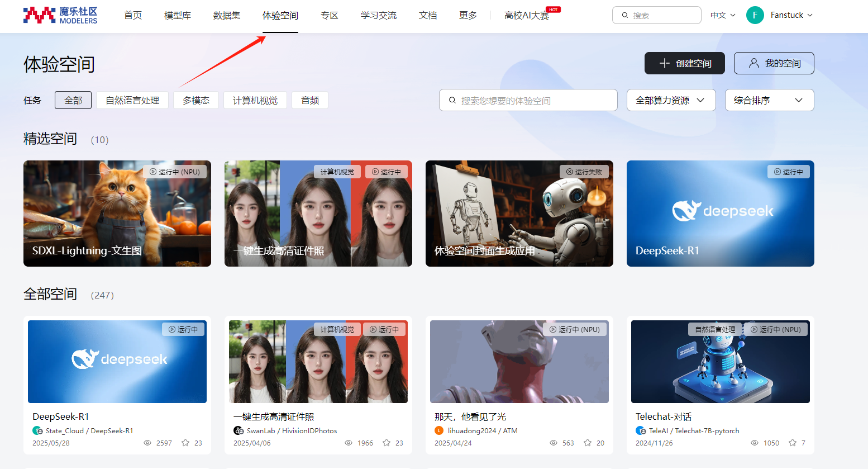Screen dimensions: 868x469
Task: Open featured 一键生成高清证件照 thumbnail
Action: click(318, 214)
